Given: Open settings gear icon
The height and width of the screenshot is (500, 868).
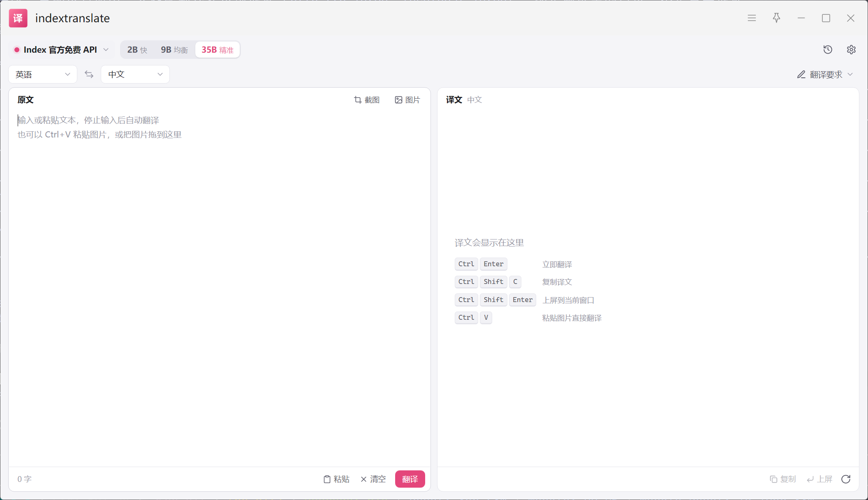Looking at the screenshot, I should pyautogui.click(x=851, y=50).
